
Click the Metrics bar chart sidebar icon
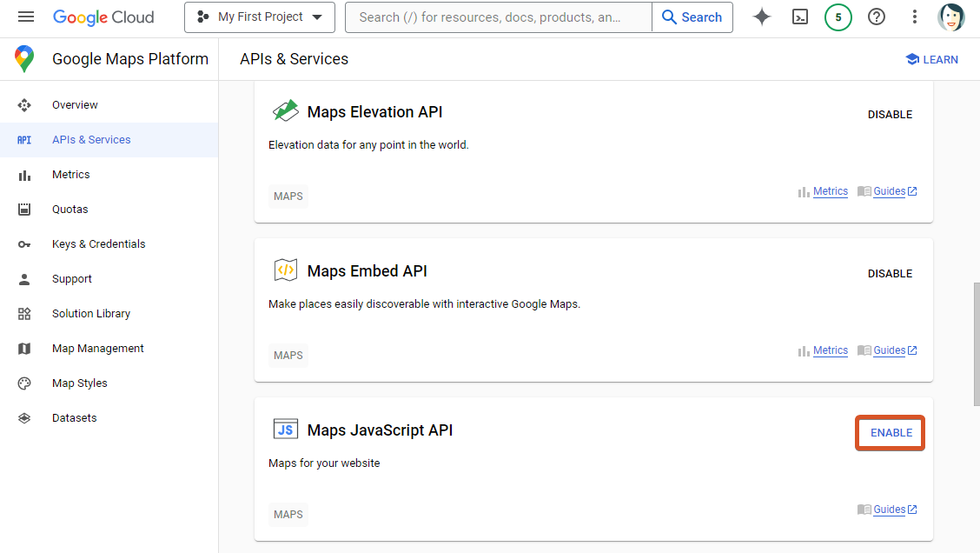click(24, 175)
